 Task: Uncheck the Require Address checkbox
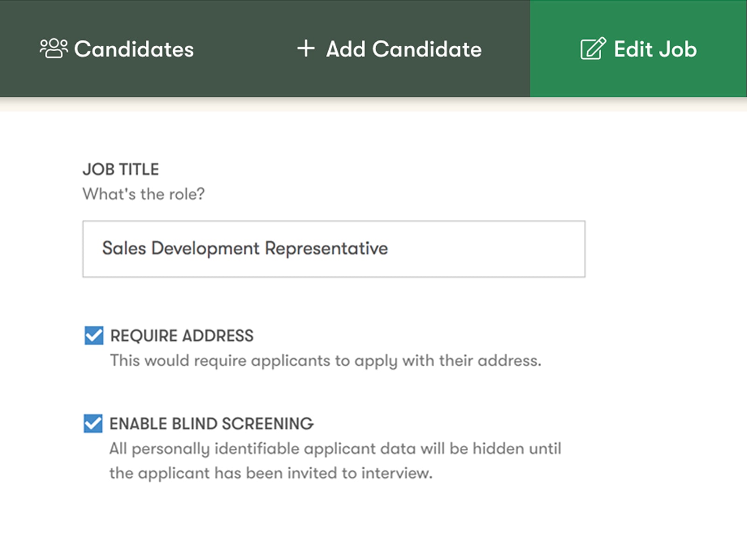pyautogui.click(x=94, y=336)
